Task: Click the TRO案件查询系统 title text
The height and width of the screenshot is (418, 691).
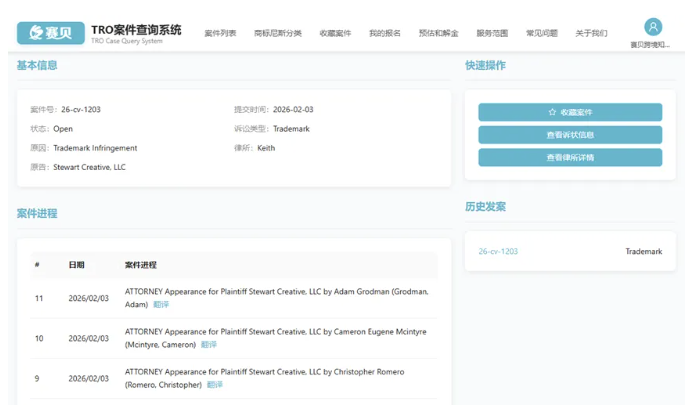Action: click(136, 29)
